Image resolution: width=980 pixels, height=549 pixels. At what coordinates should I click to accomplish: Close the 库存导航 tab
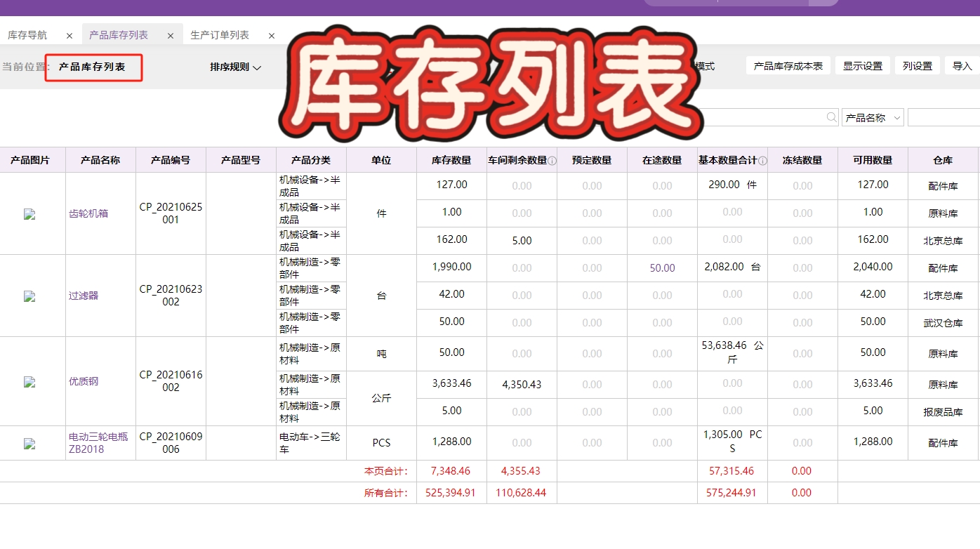pos(69,36)
